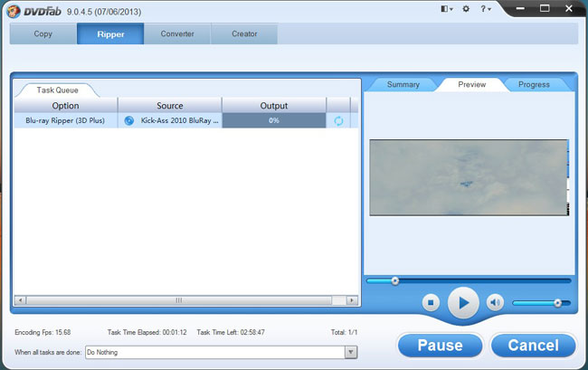Click the preview playback seek slider

point(469,280)
